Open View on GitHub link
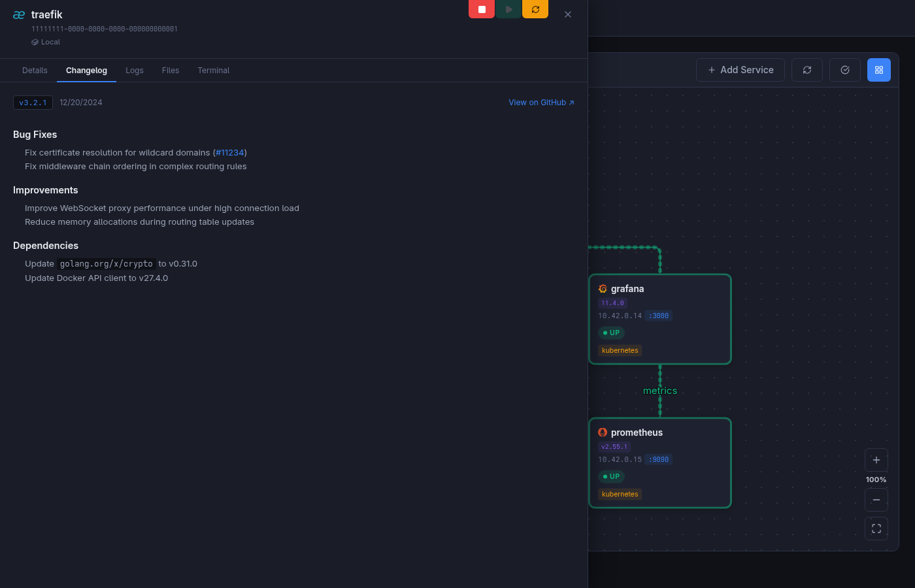This screenshot has width=915, height=588. click(541, 103)
